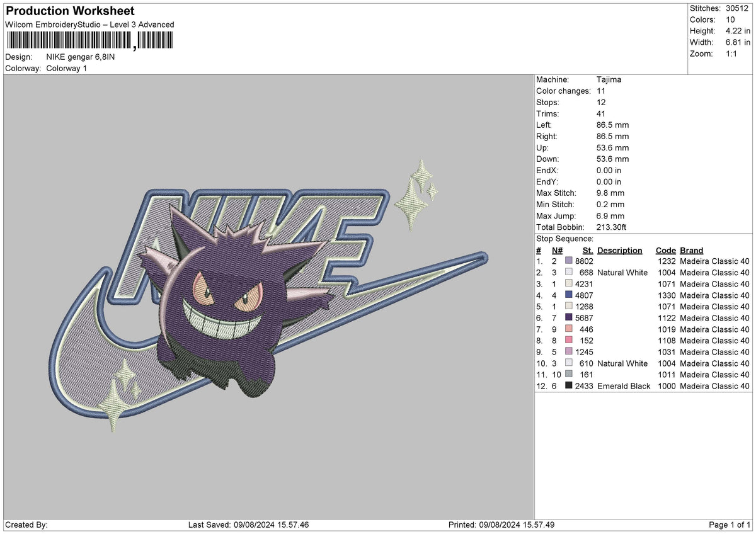This screenshot has width=756, height=534.
Task: Click the stitches total '30512'
Action: pos(738,8)
